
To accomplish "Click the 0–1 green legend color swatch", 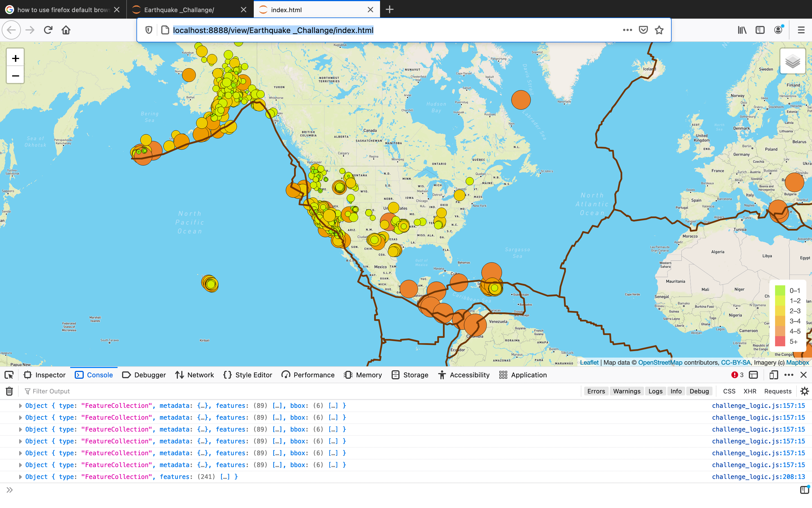I will pos(780,290).
